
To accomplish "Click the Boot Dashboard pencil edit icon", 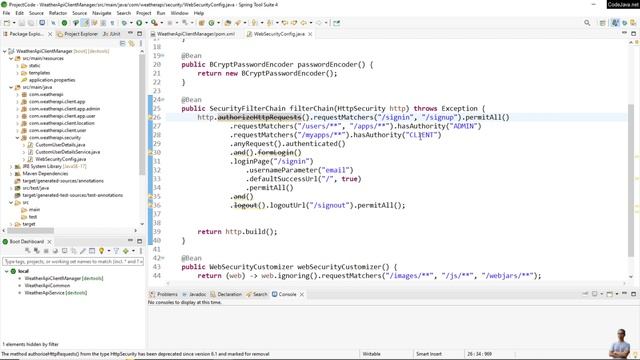I will (x=83, y=251).
